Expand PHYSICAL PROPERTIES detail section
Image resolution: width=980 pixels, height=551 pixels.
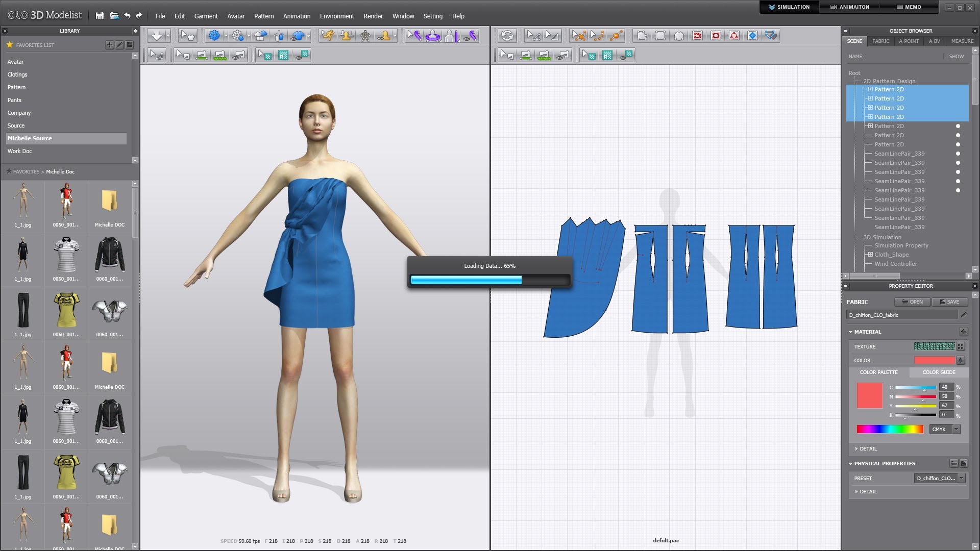(x=857, y=491)
